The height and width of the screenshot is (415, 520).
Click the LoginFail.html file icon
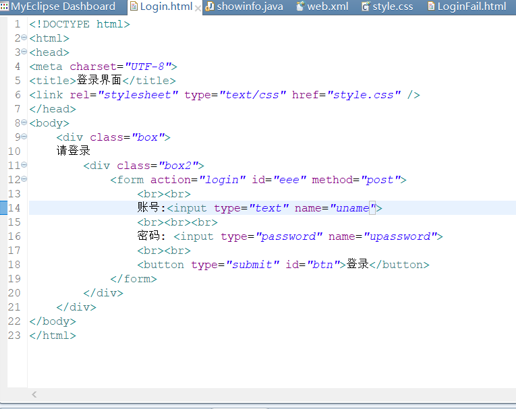[431, 6]
